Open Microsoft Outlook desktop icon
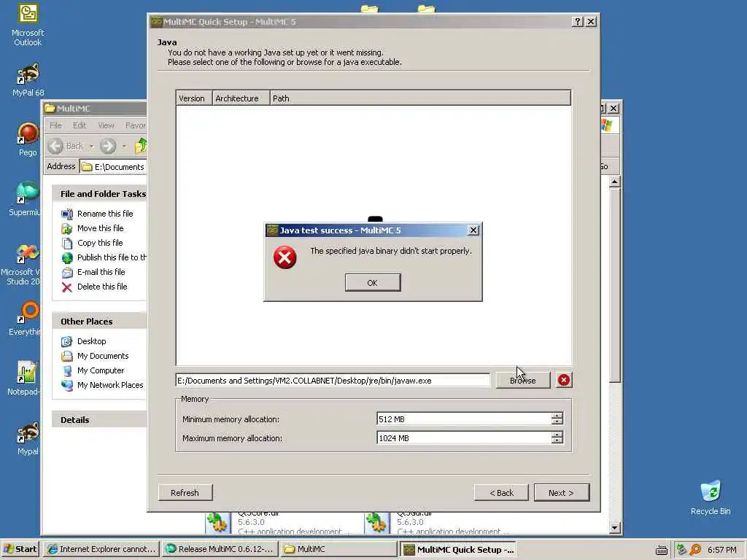The height and width of the screenshot is (560, 747). point(28,25)
